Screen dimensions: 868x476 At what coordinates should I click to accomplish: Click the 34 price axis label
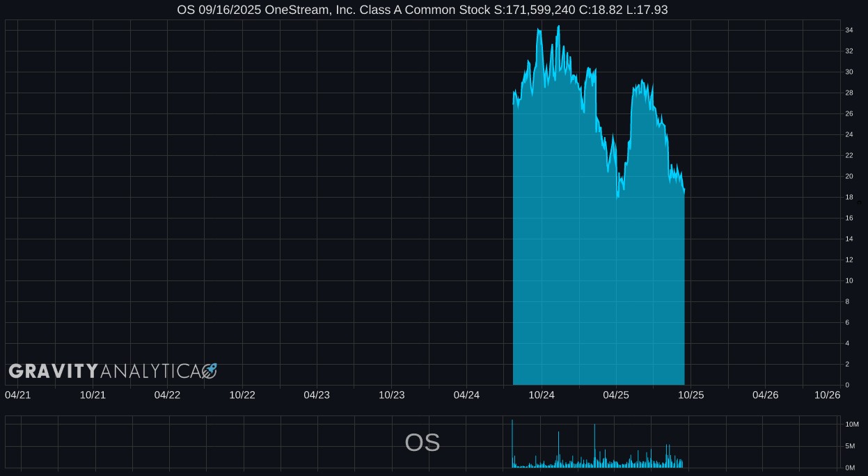(849, 30)
